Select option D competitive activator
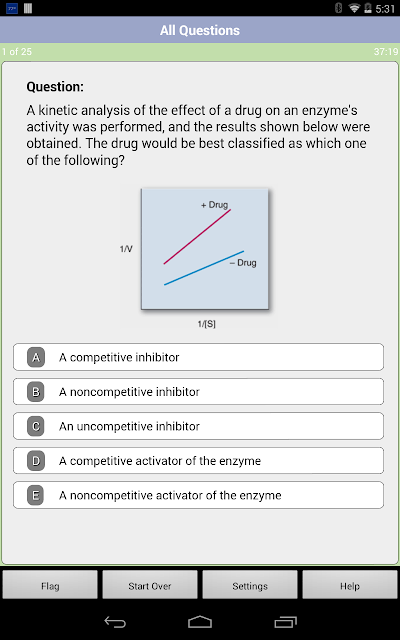Screen dimensions: 400x640 tap(198, 460)
